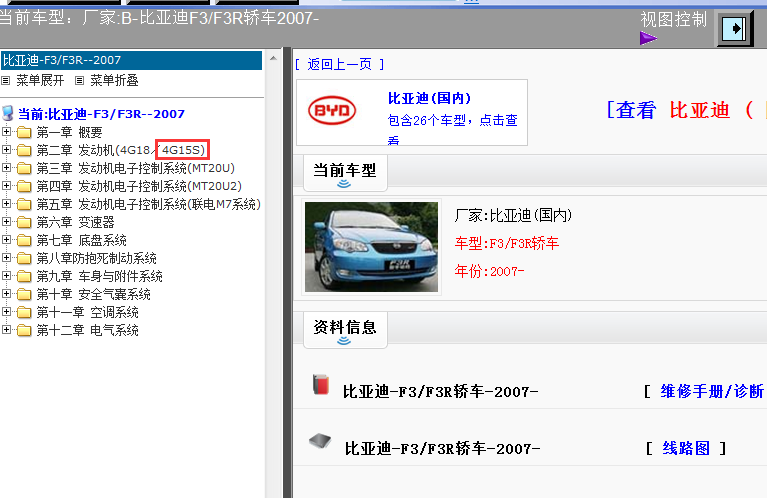
Task: Click the folder icon for 第二章 发动机
Action: click(24, 150)
